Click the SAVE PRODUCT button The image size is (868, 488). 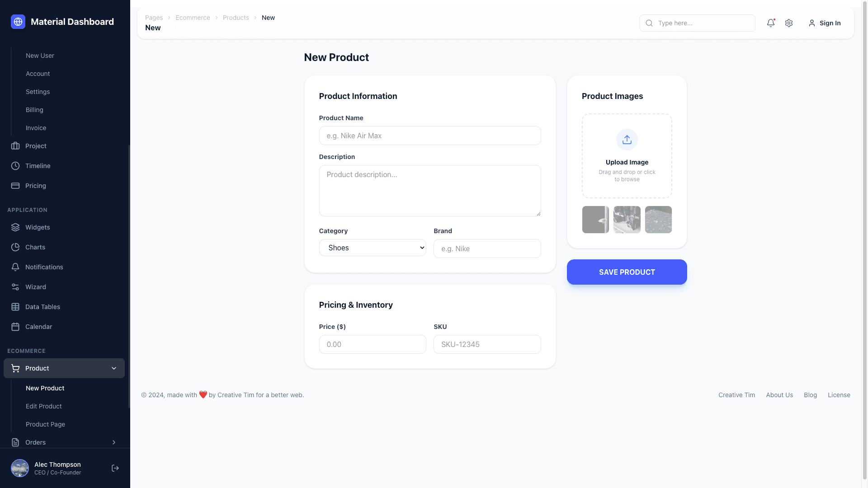627,272
